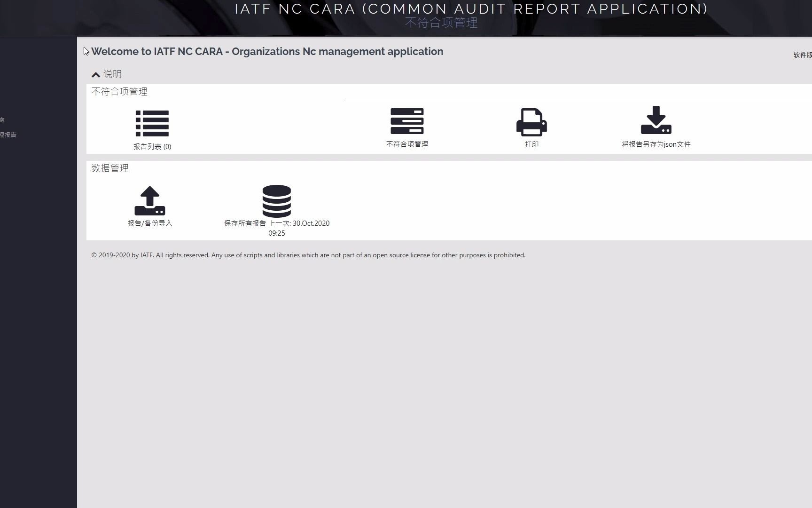
Task: Click the 报告列表 (0) label
Action: point(152,147)
